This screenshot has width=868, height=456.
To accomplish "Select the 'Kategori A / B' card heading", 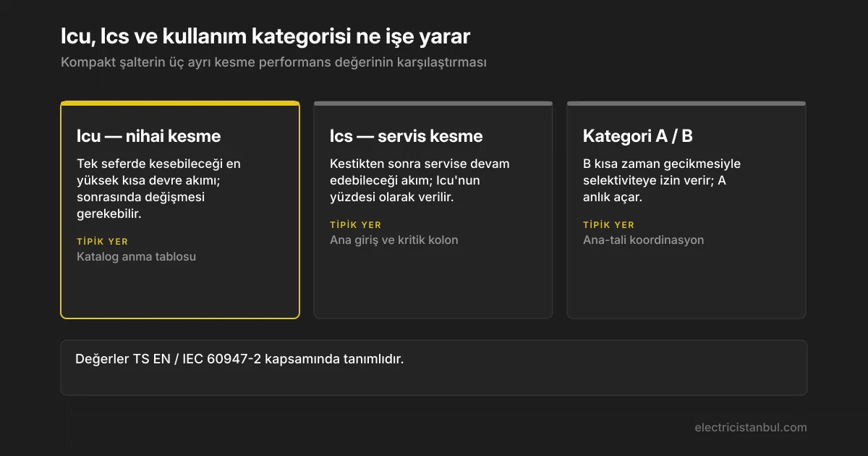I will coord(638,136).
